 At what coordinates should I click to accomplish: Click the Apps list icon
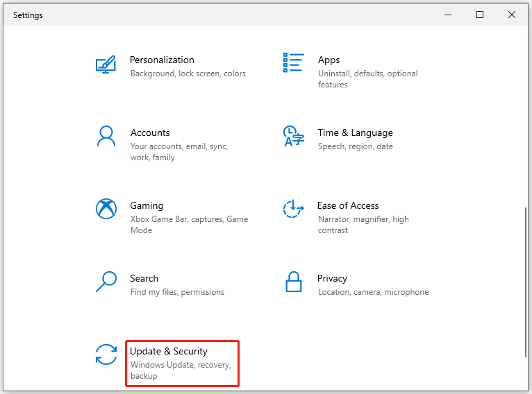pyautogui.click(x=294, y=62)
